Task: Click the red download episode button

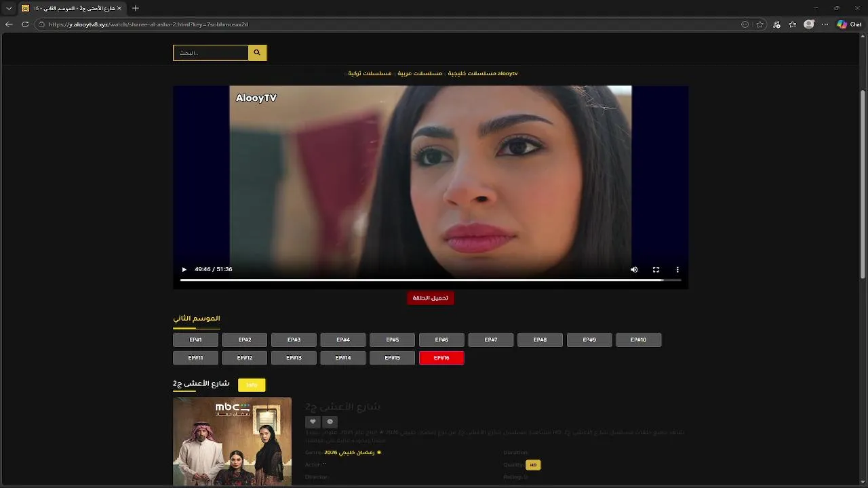Action: [x=431, y=298]
